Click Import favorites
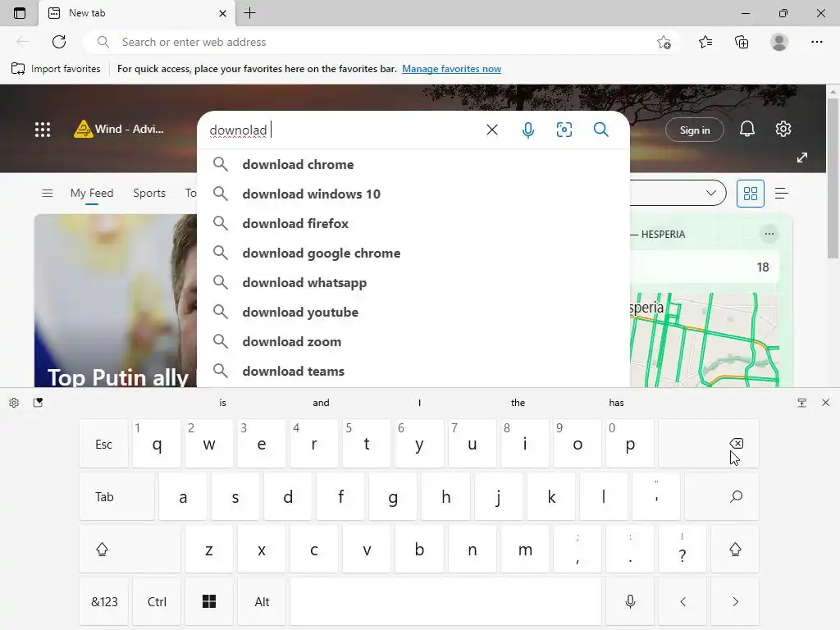 [57, 69]
